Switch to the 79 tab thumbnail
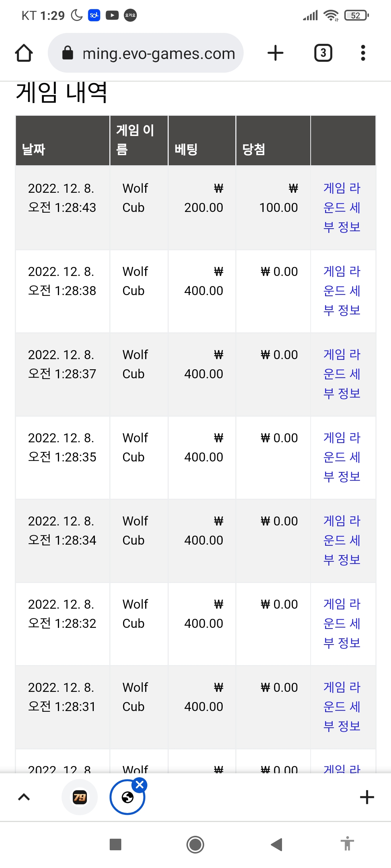 80,797
